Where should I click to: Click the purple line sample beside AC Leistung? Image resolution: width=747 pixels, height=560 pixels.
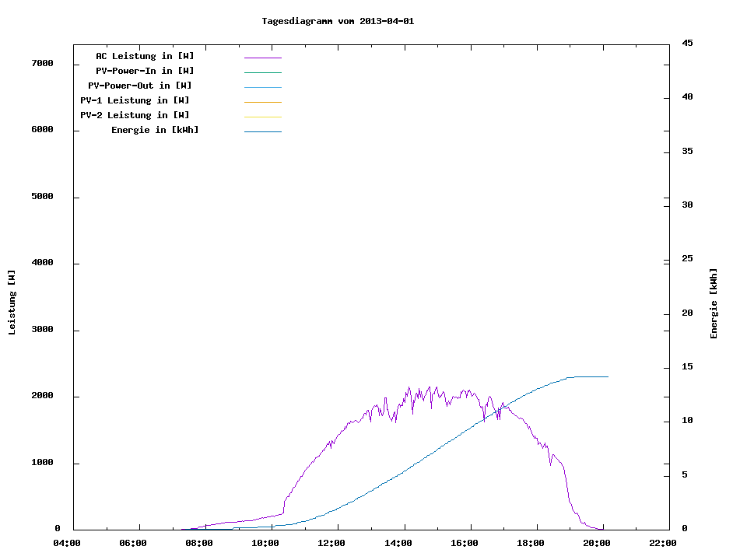(262, 58)
